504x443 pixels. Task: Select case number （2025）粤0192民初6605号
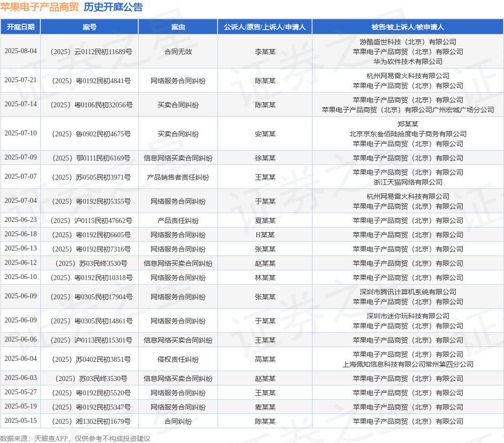pyautogui.click(x=91, y=235)
